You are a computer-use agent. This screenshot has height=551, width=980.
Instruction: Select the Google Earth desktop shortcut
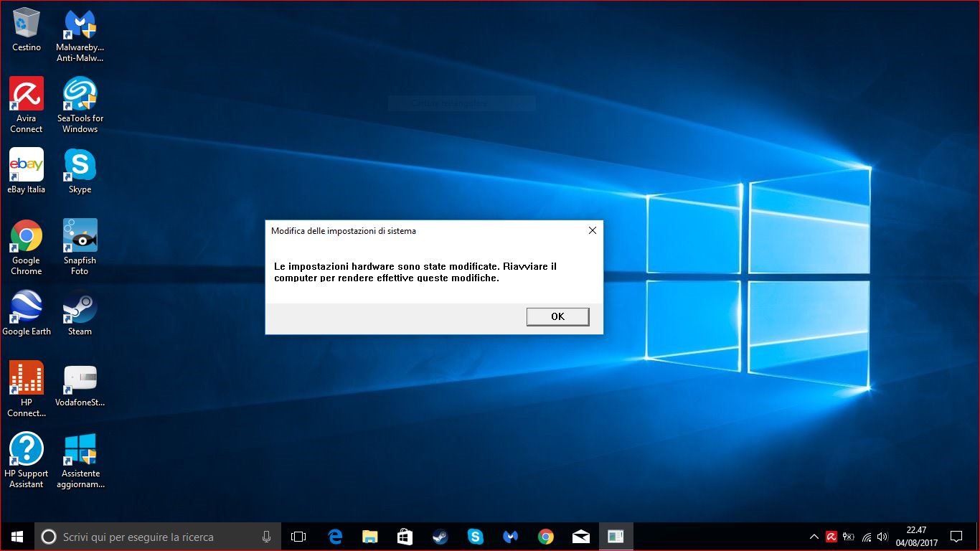click(x=27, y=313)
